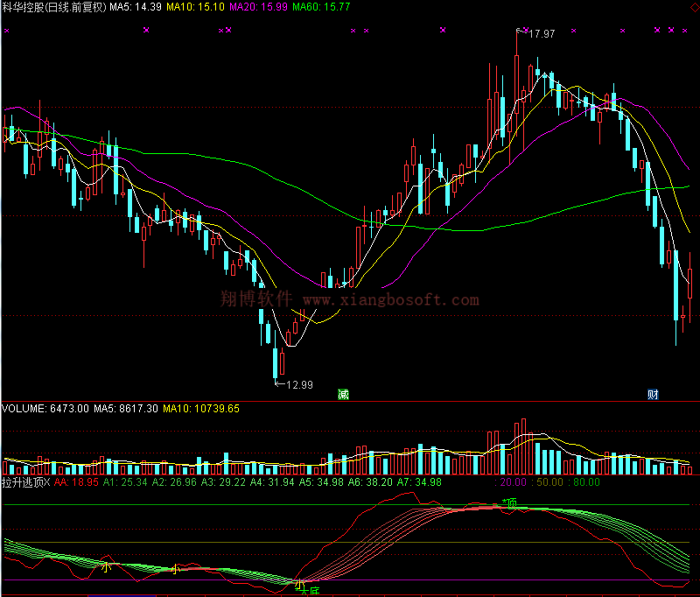Click the 顶 top signal marker
700x597 pixels.
pyautogui.click(x=510, y=503)
